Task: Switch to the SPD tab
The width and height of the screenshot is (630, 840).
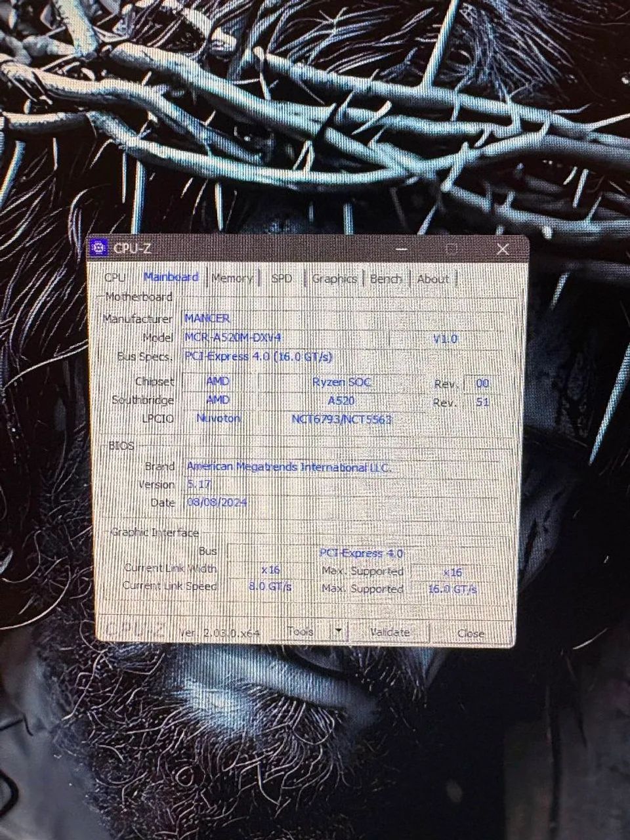Action: 282,278
